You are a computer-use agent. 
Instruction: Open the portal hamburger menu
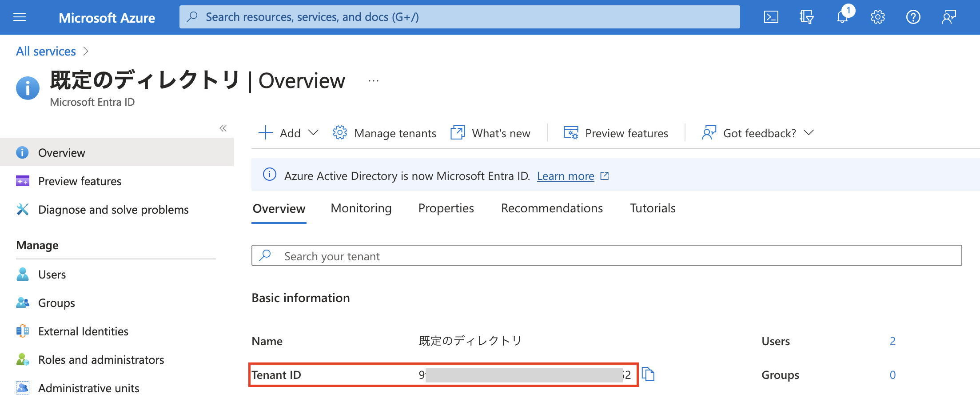point(20,17)
